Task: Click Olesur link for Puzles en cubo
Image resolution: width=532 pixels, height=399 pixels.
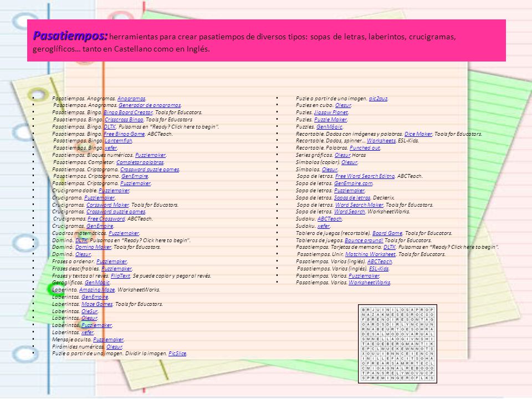Action: (x=343, y=105)
